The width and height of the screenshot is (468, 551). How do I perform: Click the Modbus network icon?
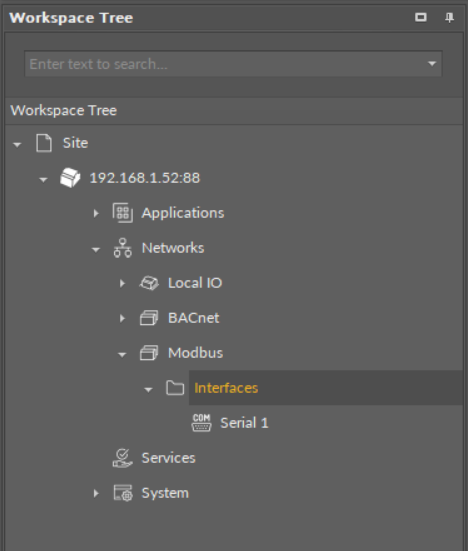pyautogui.click(x=149, y=353)
